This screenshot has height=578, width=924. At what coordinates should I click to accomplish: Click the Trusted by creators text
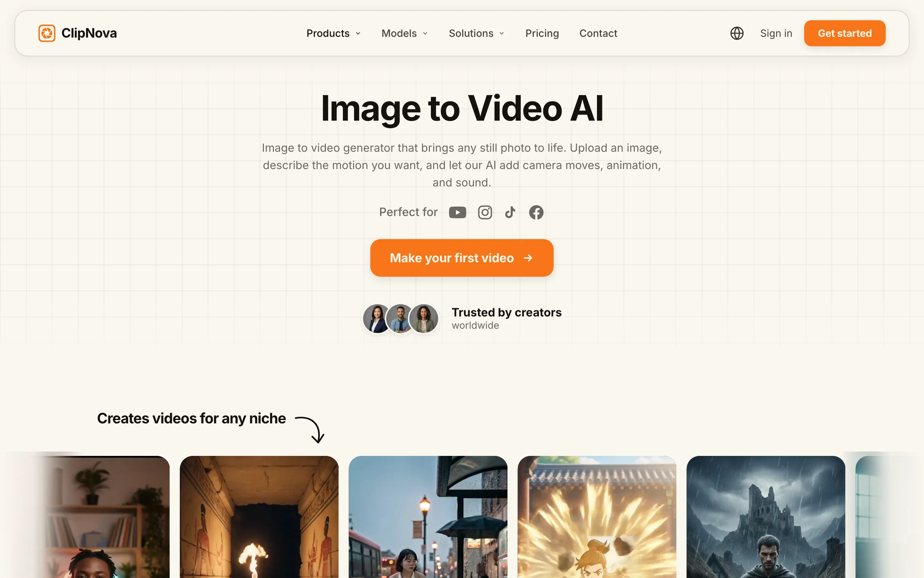(x=506, y=312)
